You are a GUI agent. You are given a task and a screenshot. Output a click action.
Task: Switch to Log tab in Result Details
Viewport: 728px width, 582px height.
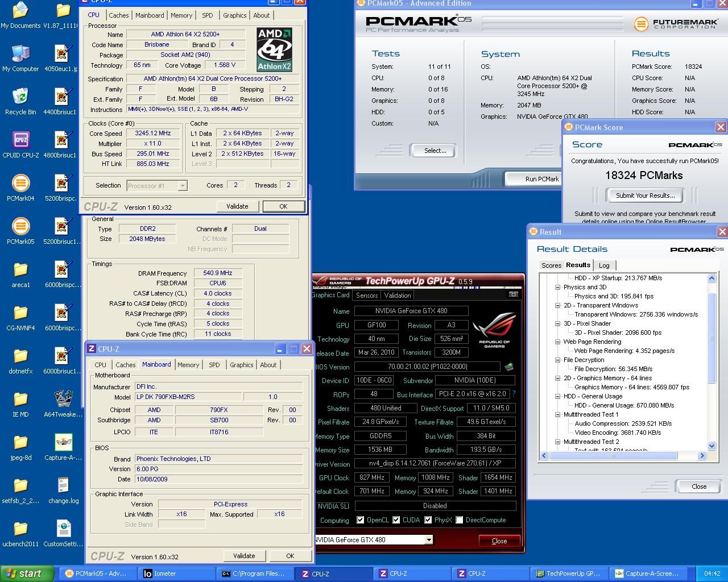click(x=604, y=265)
